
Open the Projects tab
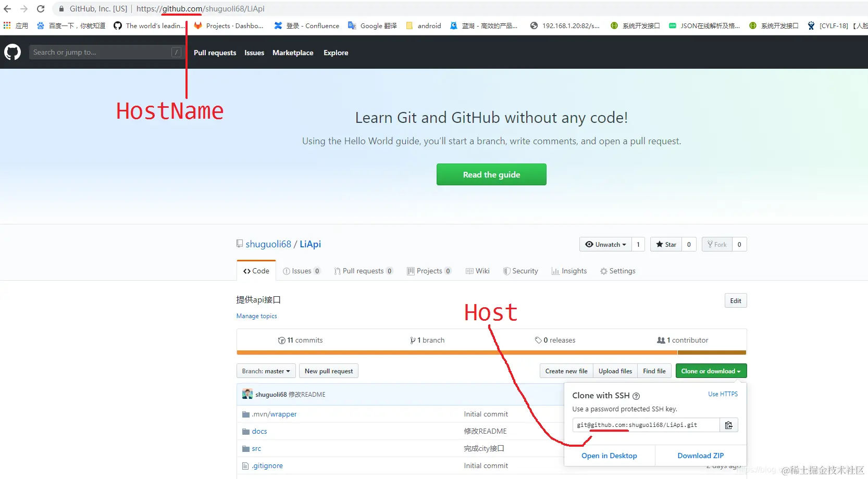(429, 271)
